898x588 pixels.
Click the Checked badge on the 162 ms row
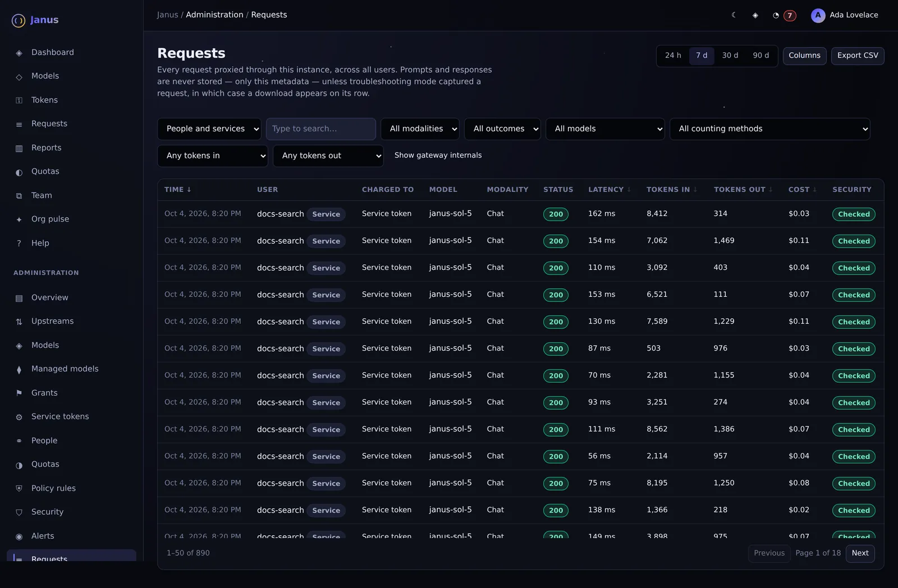(x=854, y=214)
